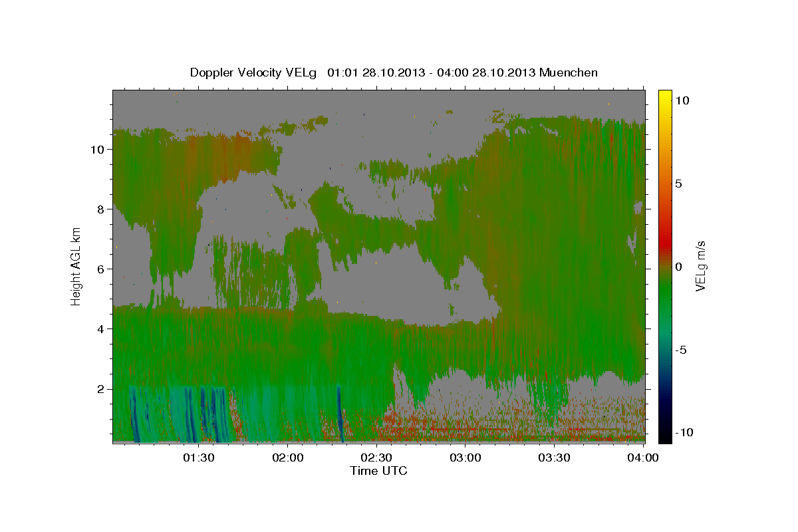Click the 'VELg m/s' colorbar title
Screen dimensions: 798x532
(x=701, y=265)
